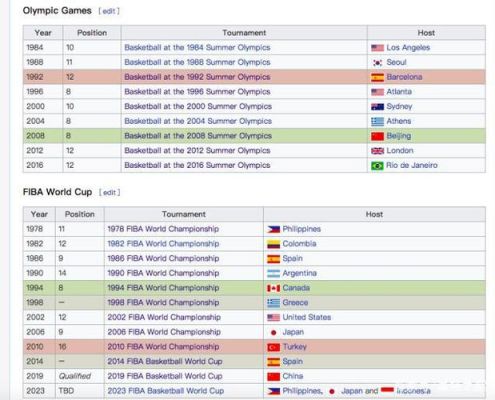
Task: Click the Australia flag beside Sydney
Action: [x=377, y=107]
